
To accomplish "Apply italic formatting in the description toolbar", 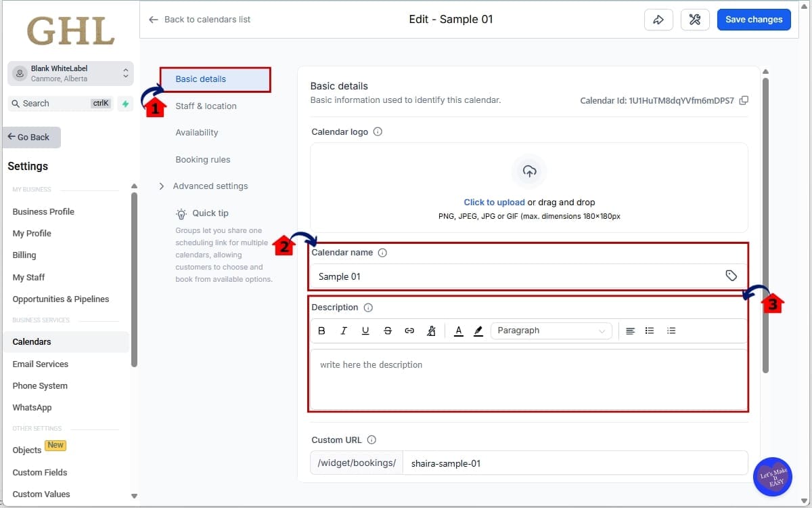I will 344,331.
